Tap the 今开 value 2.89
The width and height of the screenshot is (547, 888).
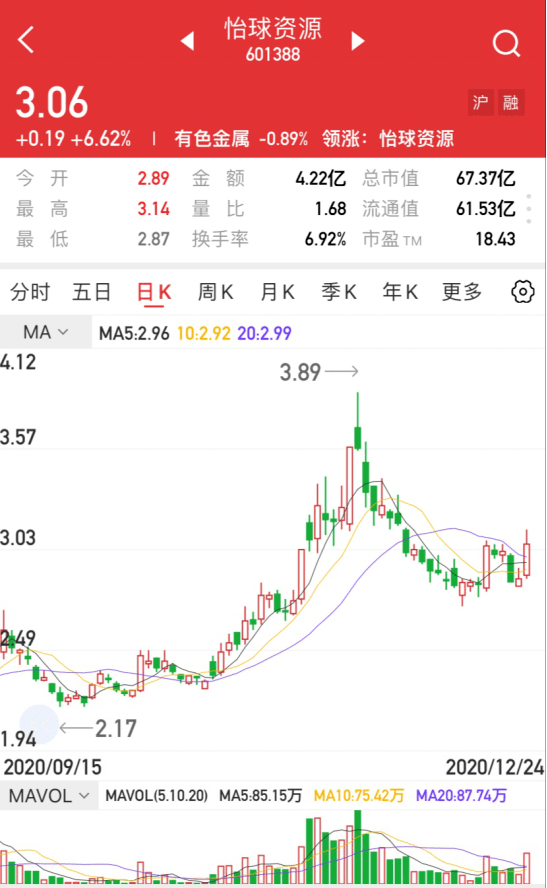(x=153, y=178)
